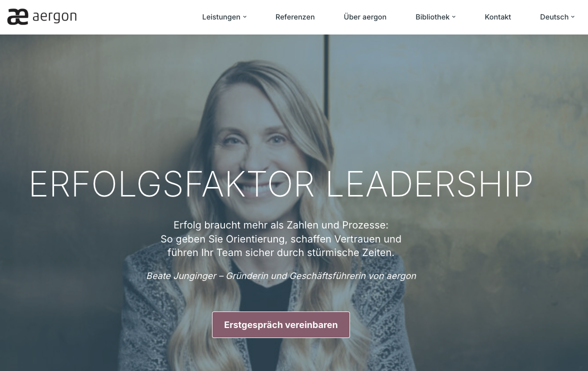Open the Über aergon page
This screenshot has height=371, width=588.
(365, 17)
